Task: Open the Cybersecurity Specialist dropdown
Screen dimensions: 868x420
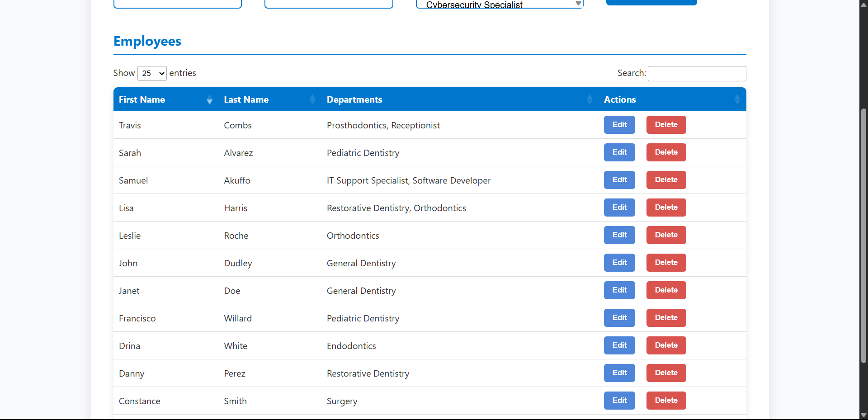Action: [500, 4]
